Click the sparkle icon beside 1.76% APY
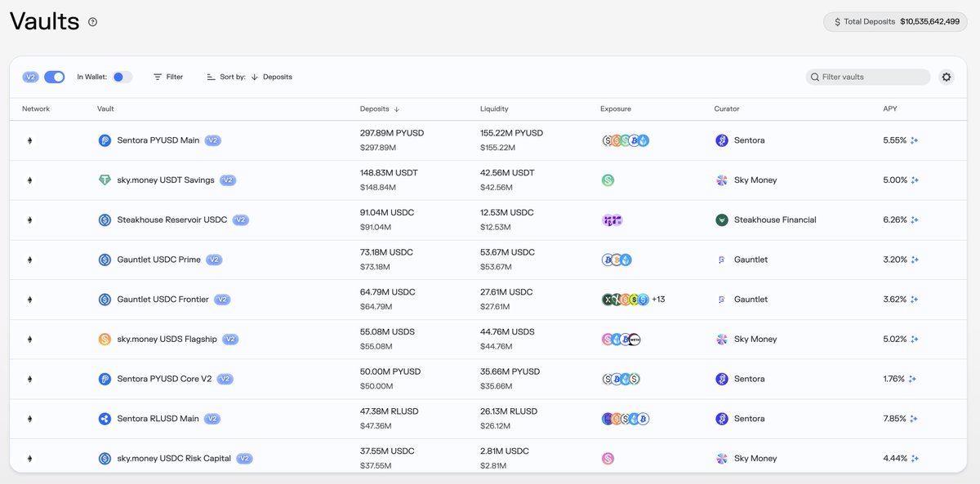Screen dimensions: 980x484 (x=912, y=379)
